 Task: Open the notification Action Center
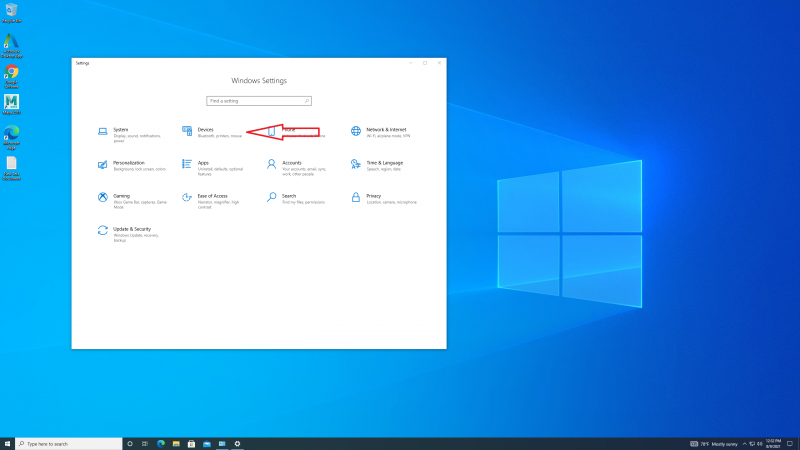(x=790, y=444)
